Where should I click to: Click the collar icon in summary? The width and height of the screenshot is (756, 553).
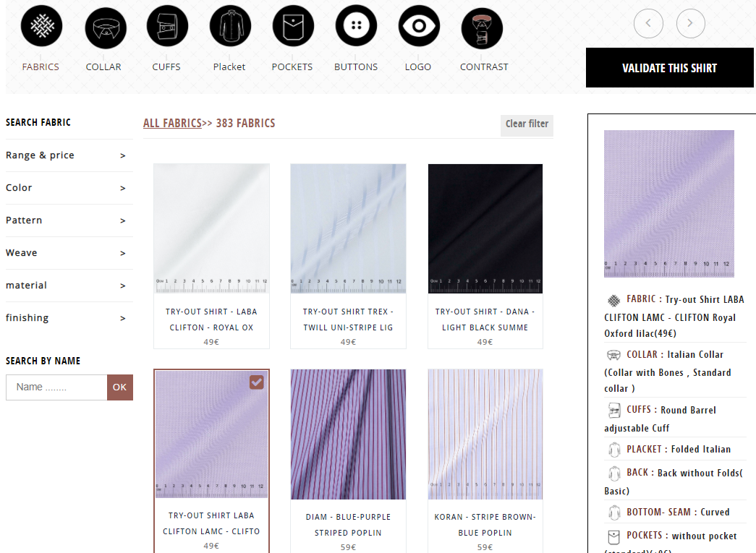tap(613, 356)
